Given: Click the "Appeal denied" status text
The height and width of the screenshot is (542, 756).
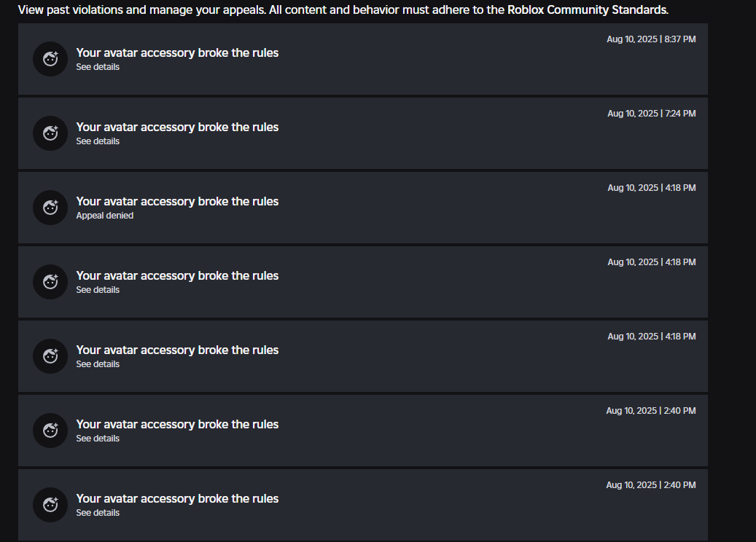Looking at the screenshot, I should pyautogui.click(x=104, y=216).
